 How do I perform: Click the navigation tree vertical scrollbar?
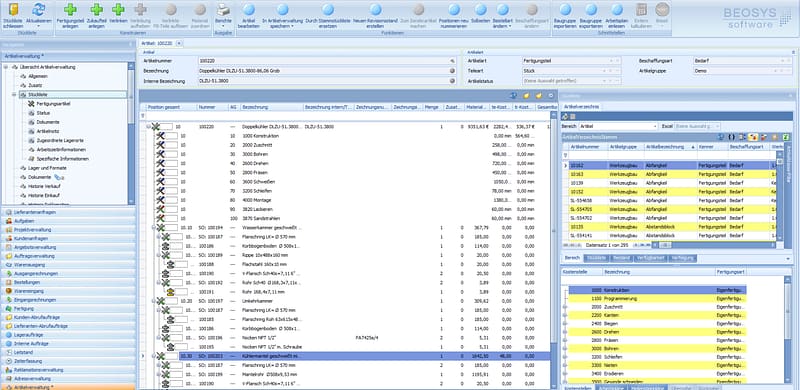[131, 133]
